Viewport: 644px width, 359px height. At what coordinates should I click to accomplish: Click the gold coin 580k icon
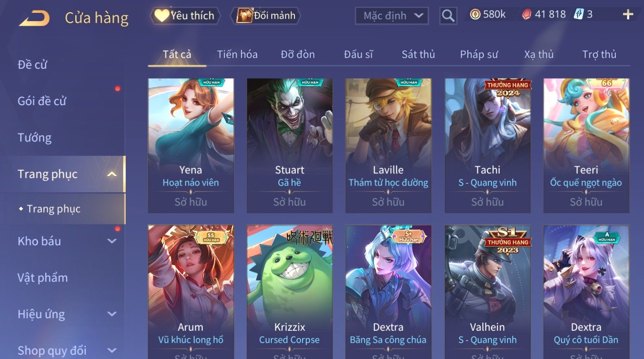475,15
